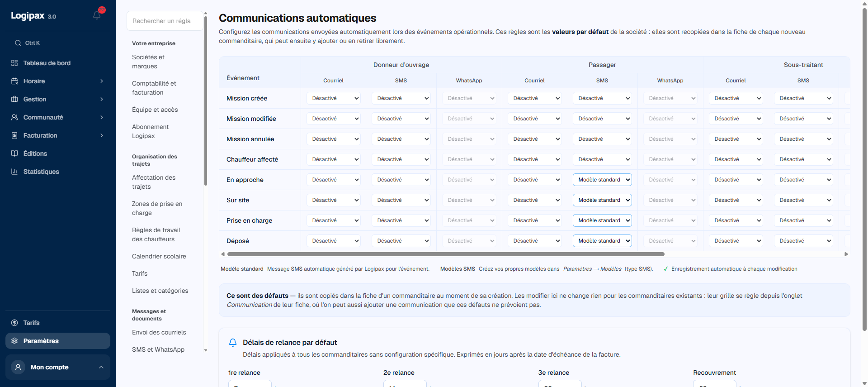Open Passager Courriel dropdown for Chauffeur affecté
The image size is (868, 387).
(535, 159)
